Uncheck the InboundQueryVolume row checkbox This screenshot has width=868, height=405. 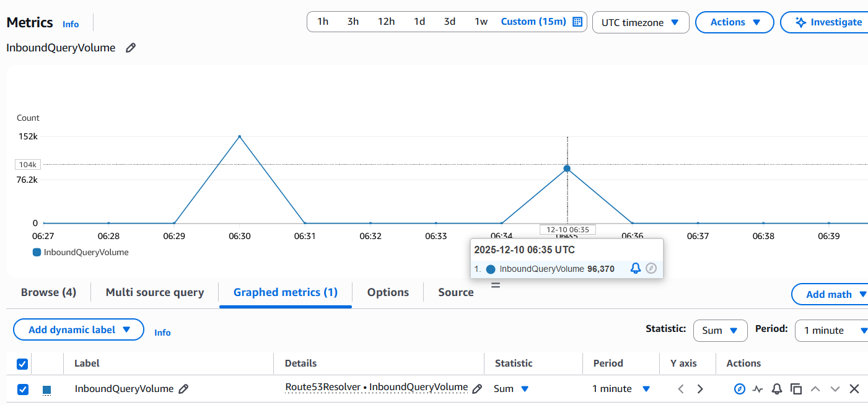[x=22, y=390]
